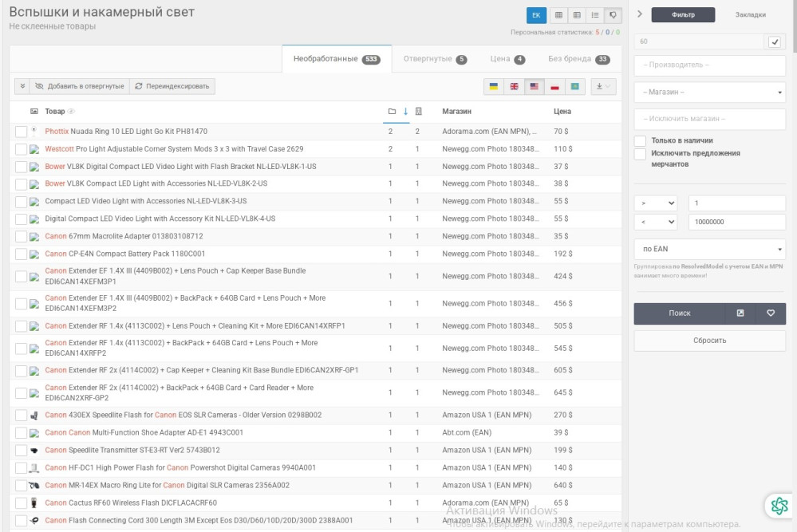Expand the по EAN grouping dropdown

(709, 250)
